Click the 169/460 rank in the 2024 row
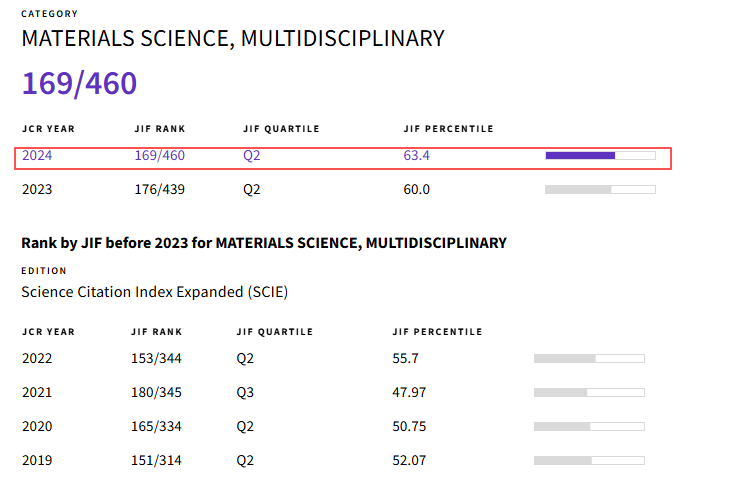Image resolution: width=731 pixels, height=482 pixels. click(x=159, y=156)
